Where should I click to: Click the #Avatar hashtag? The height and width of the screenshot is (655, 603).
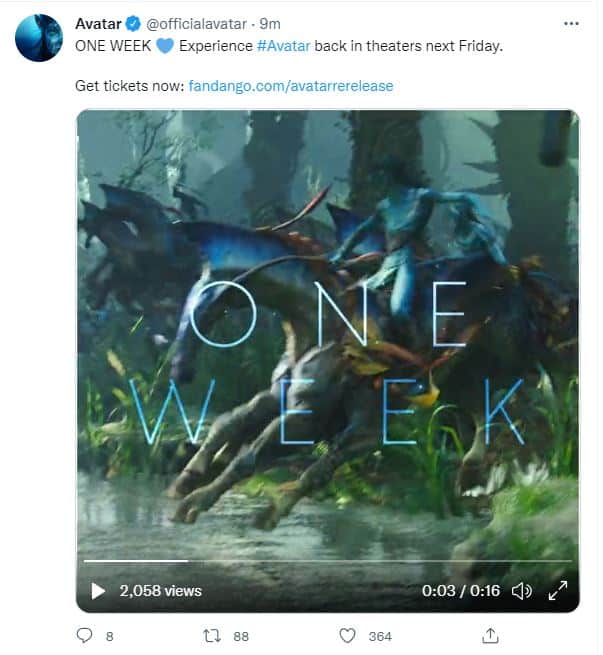tap(284, 46)
